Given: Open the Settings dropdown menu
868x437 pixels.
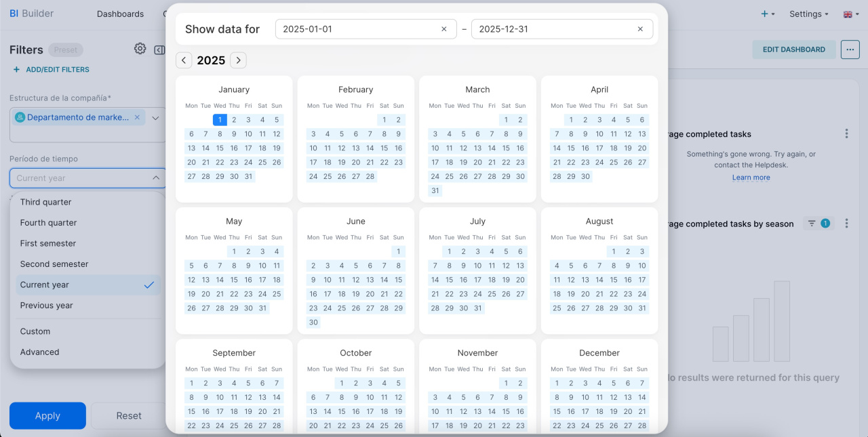Looking at the screenshot, I should click(x=809, y=14).
